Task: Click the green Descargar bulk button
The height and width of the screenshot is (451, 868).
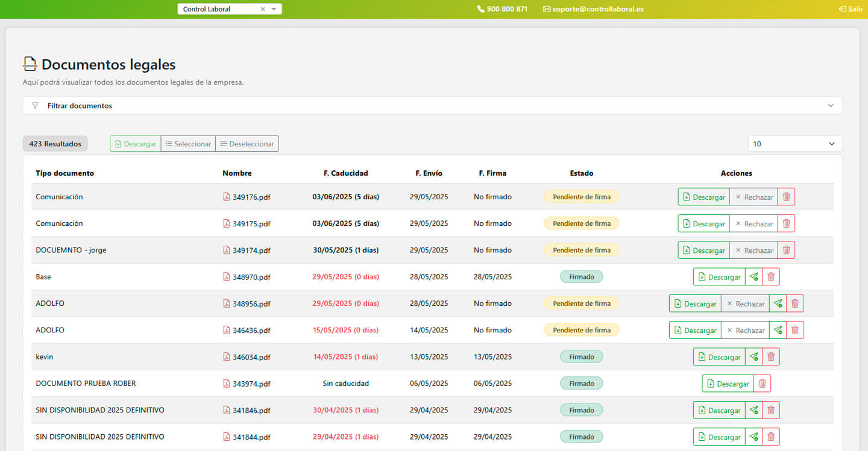Action: click(x=136, y=144)
